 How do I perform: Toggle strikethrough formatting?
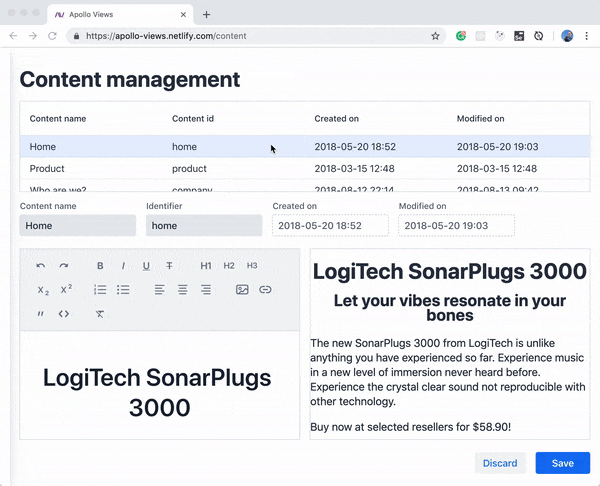[x=169, y=266]
